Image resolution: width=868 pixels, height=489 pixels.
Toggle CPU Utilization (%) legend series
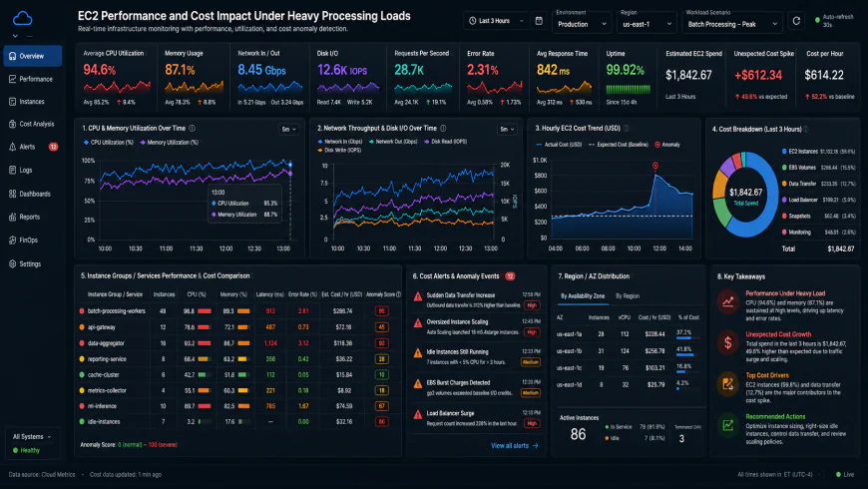pos(109,143)
